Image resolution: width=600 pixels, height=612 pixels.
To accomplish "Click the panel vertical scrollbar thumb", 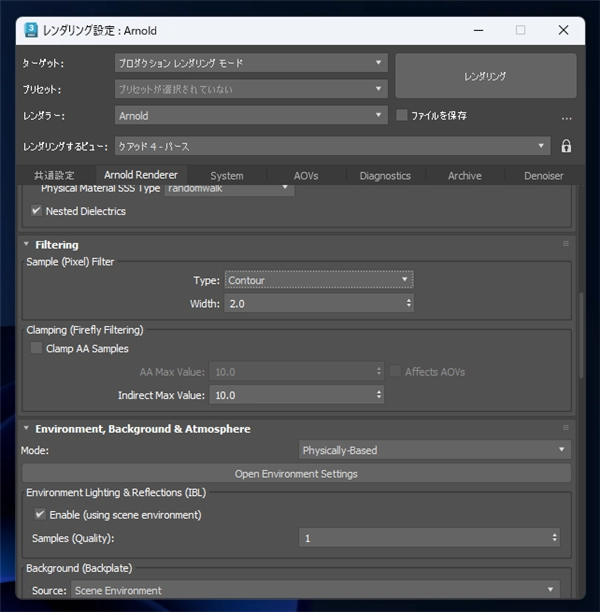I will pos(581,335).
